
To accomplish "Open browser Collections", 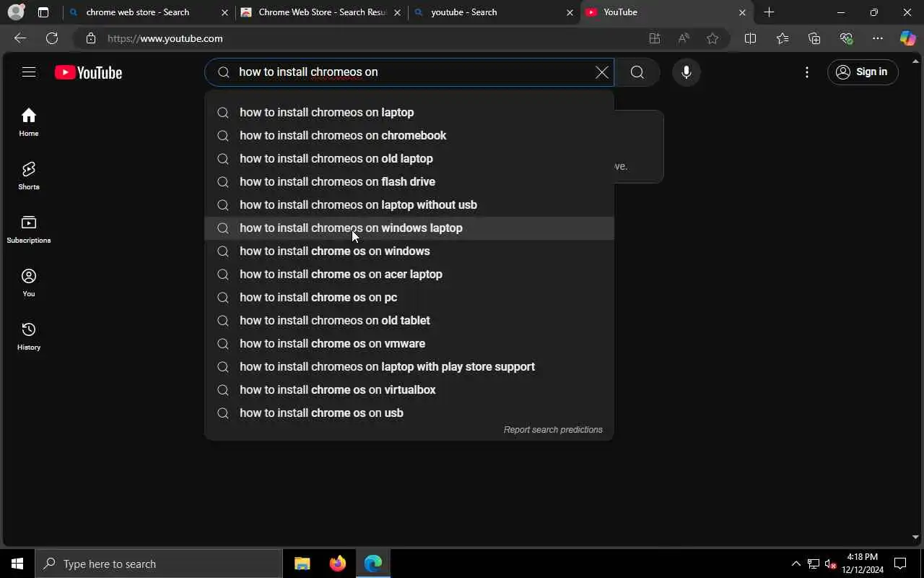I will click(814, 38).
